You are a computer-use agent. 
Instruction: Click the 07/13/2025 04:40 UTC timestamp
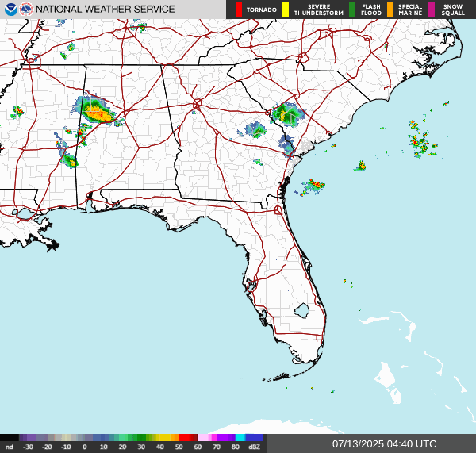coord(384,444)
